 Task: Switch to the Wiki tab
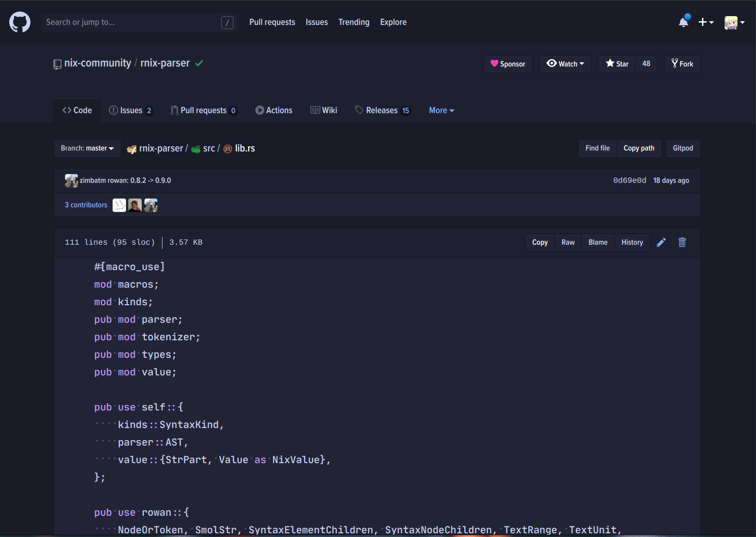(x=324, y=110)
